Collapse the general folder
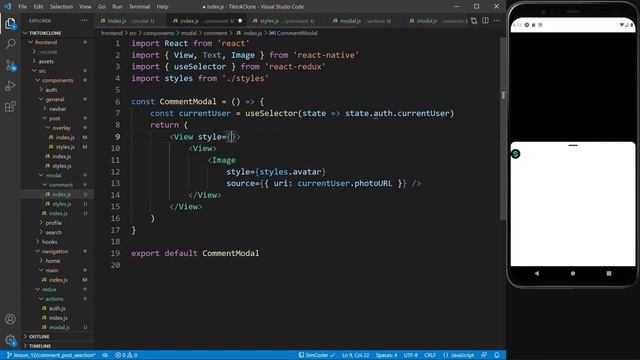 coord(55,100)
